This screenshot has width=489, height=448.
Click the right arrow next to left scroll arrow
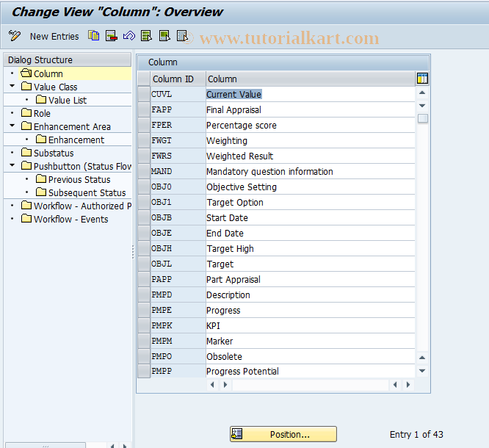[x=225, y=385]
